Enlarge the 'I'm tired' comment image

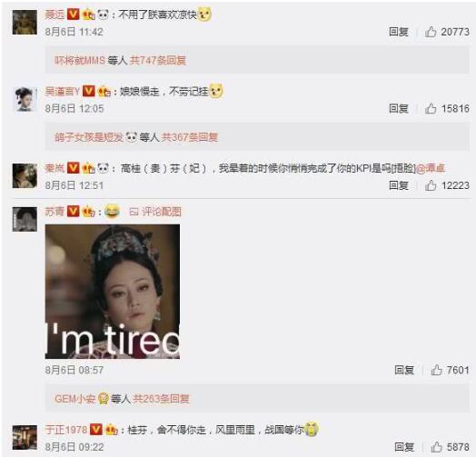pos(113,292)
